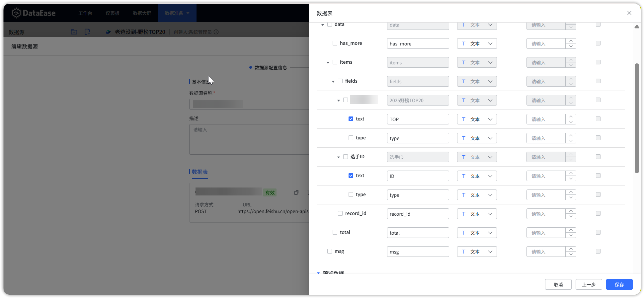Viewport: 644px width, 298px height.
Task: Click the T text type icon in has_more row
Action: (464, 43)
